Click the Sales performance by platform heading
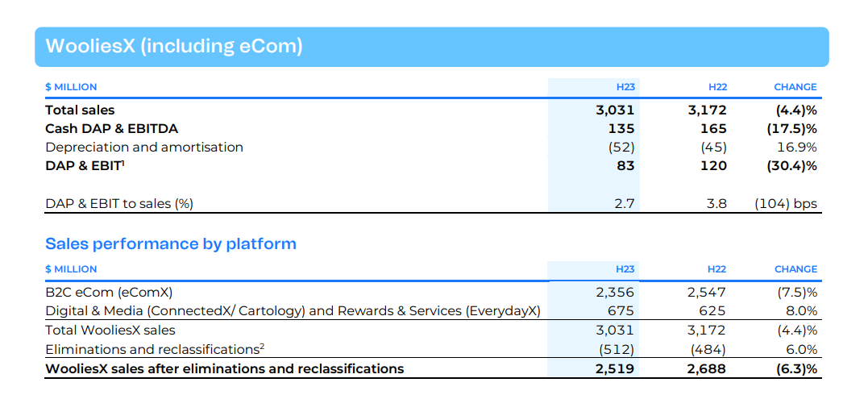The width and height of the screenshot is (868, 395). click(x=171, y=243)
